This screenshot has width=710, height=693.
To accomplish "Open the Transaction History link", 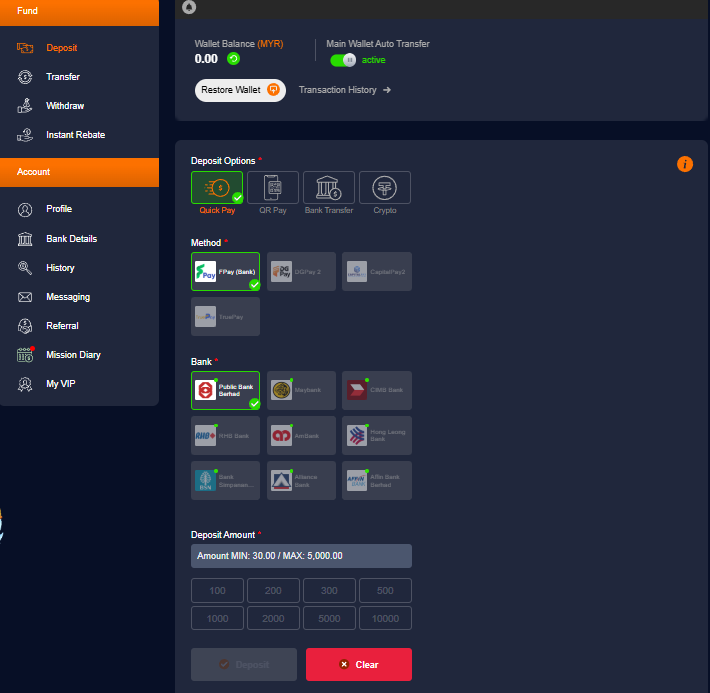I will point(344,90).
